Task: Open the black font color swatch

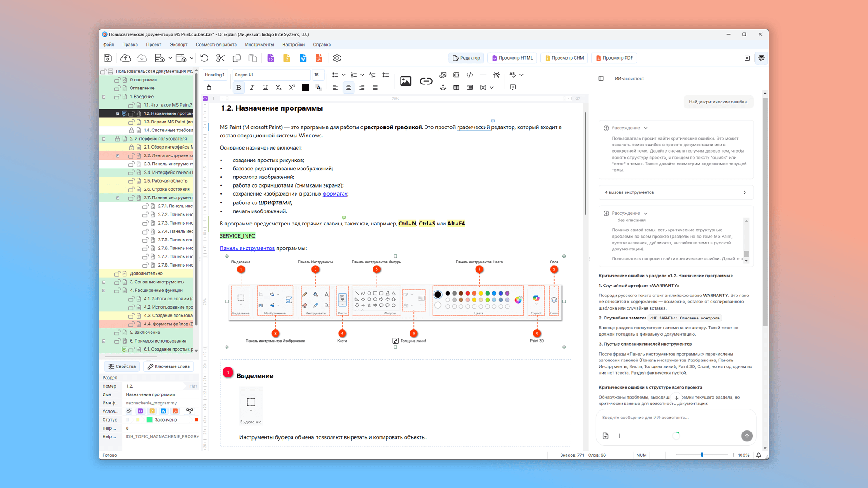Action: click(x=306, y=88)
